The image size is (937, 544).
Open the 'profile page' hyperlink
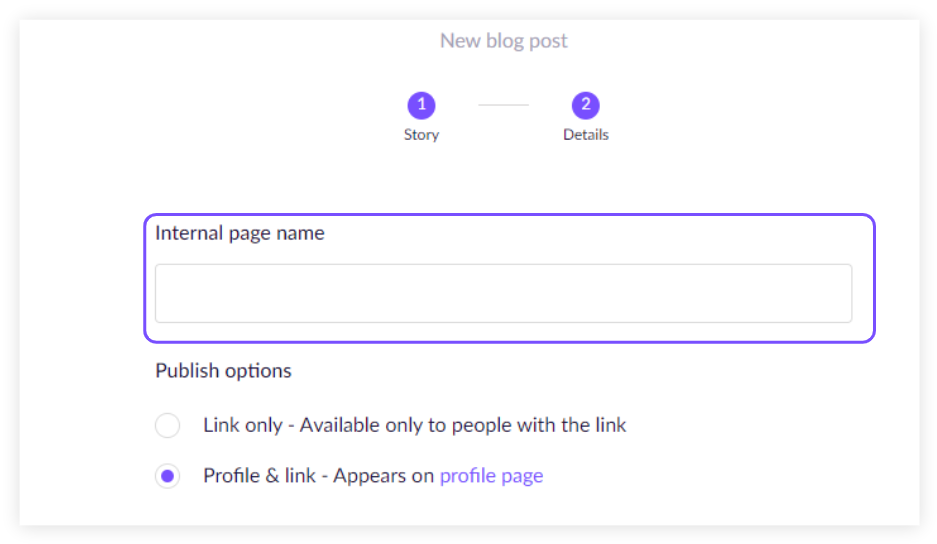point(491,476)
